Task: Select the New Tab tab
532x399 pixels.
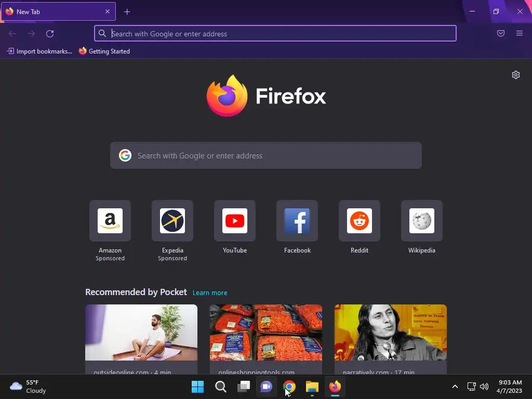Action: (x=58, y=11)
